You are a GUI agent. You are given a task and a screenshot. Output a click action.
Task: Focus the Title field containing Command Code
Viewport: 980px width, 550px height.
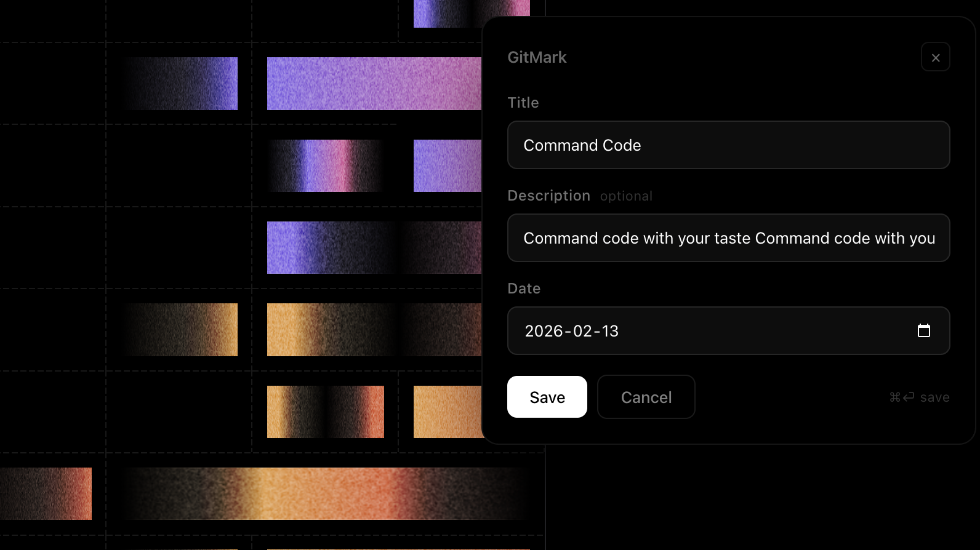pos(728,145)
